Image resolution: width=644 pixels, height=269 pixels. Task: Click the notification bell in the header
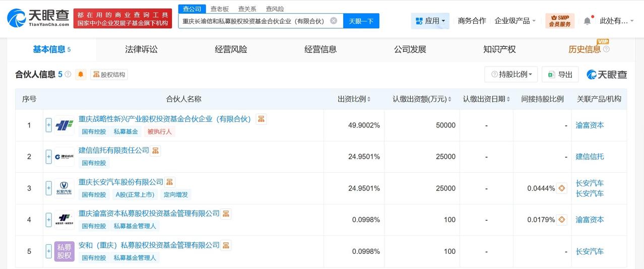[x=587, y=21]
